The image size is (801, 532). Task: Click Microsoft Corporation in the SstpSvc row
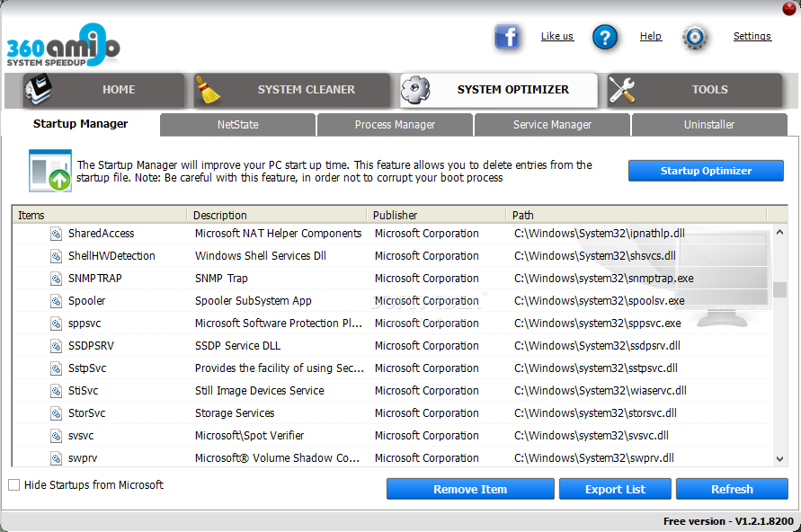426,368
